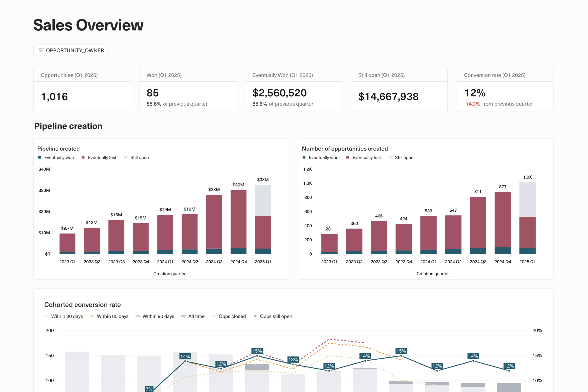Screen dimensions: 588x392
Task: Toggle Within 30 days legend series
Action: (x=64, y=316)
